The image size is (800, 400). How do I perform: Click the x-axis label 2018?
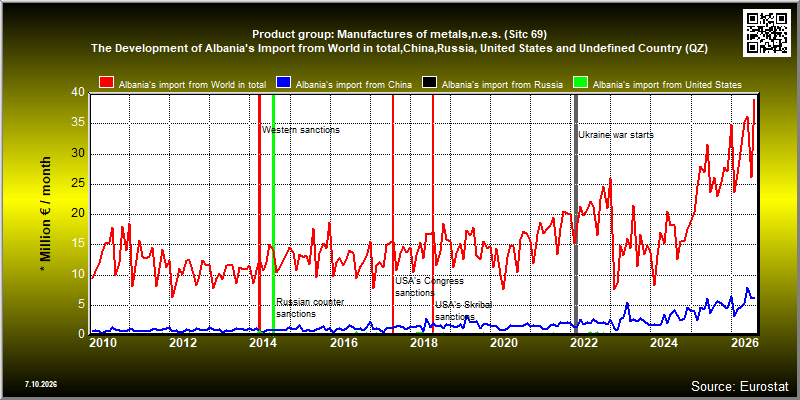point(423,342)
